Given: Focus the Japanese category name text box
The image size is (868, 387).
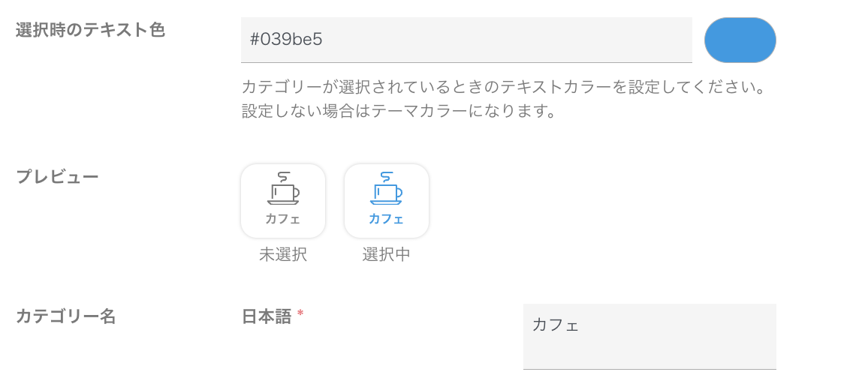Looking at the screenshot, I should pyautogui.click(x=649, y=336).
